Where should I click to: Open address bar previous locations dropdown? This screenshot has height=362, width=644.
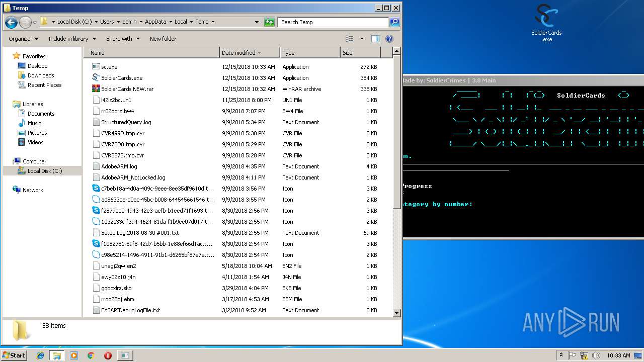tap(257, 22)
